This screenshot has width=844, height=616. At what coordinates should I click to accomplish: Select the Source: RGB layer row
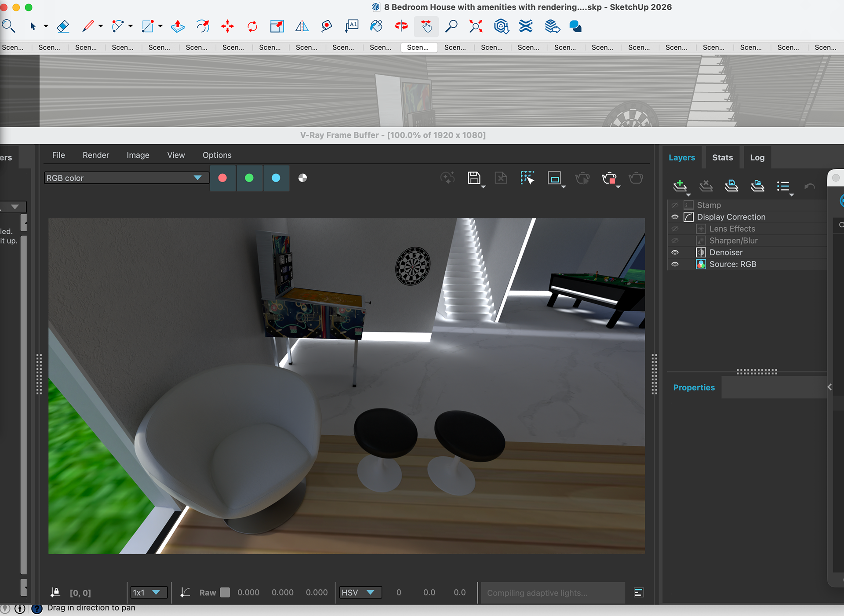click(x=732, y=264)
